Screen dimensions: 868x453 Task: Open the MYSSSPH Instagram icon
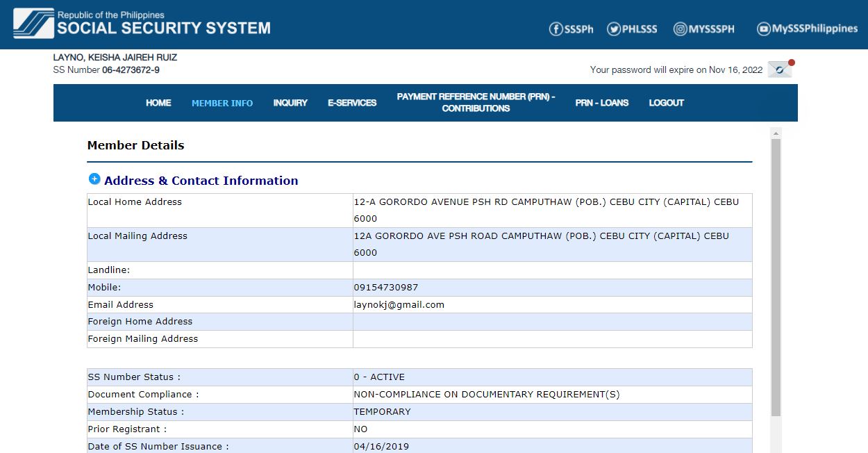tap(680, 28)
